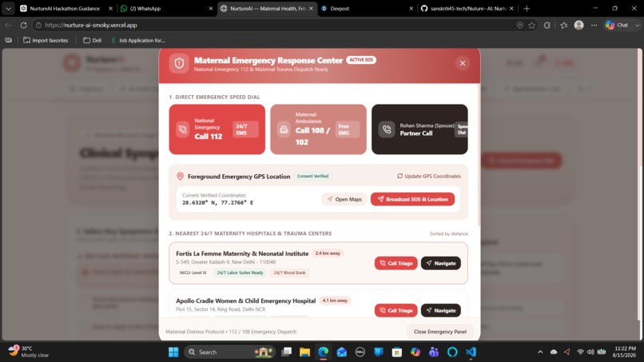Viewport: 644px width, 362px height.
Task: Click the NICU: Level III tag
Action: click(x=193, y=272)
